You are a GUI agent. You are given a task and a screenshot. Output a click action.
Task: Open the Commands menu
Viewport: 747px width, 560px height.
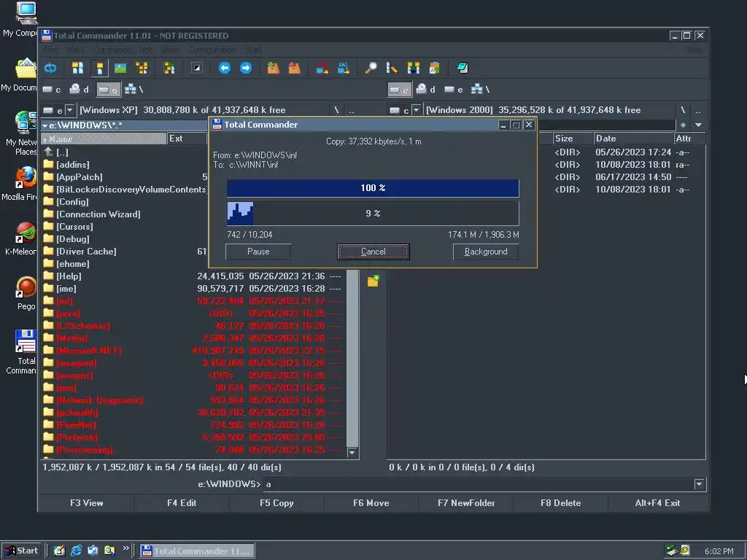click(112, 50)
